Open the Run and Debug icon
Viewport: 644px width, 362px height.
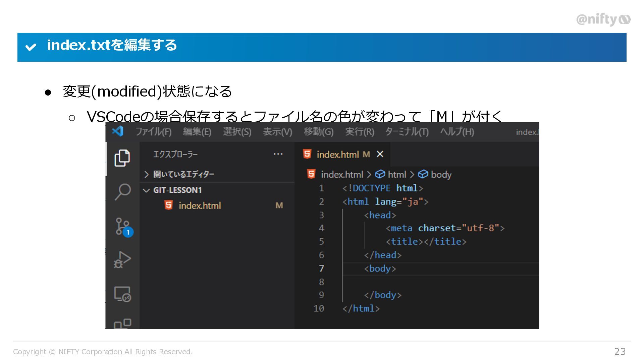pos(122,260)
